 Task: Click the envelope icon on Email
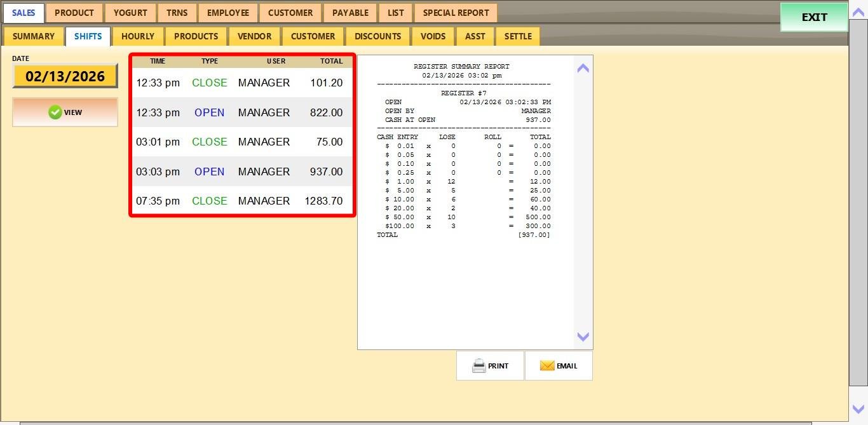click(x=547, y=366)
